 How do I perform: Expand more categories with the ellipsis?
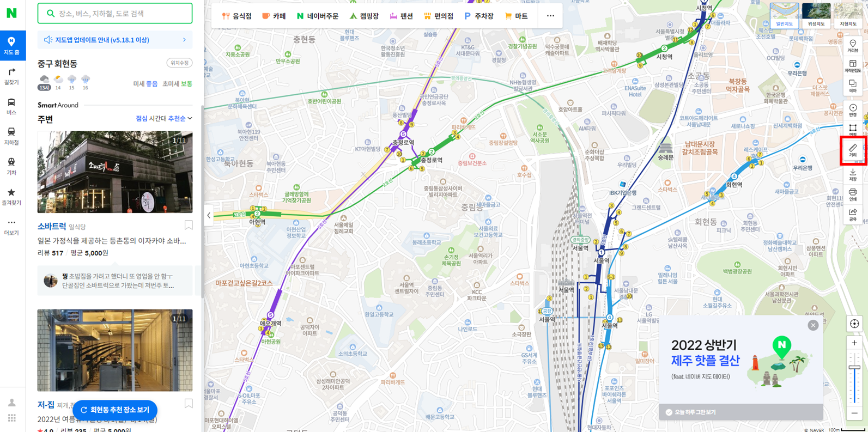(550, 16)
